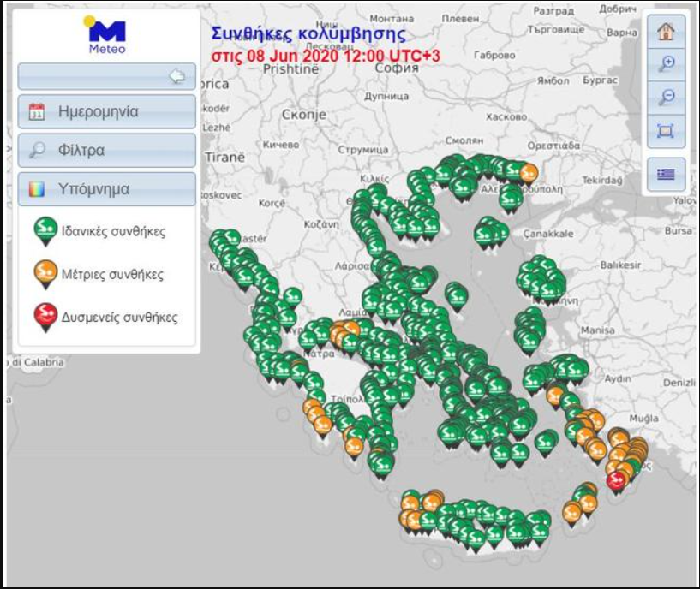This screenshot has height=589, width=700.
Task: Click the orange marker near Alexandroupoli
Action: point(529,171)
